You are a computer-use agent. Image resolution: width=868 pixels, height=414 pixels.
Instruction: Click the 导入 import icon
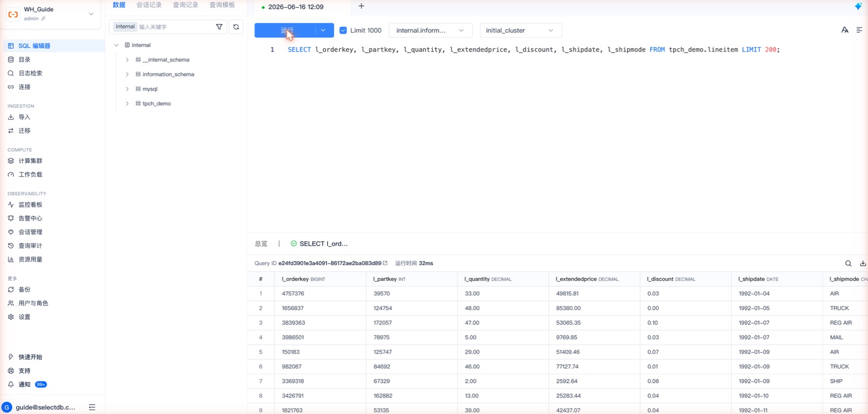click(x=11, y=117)
